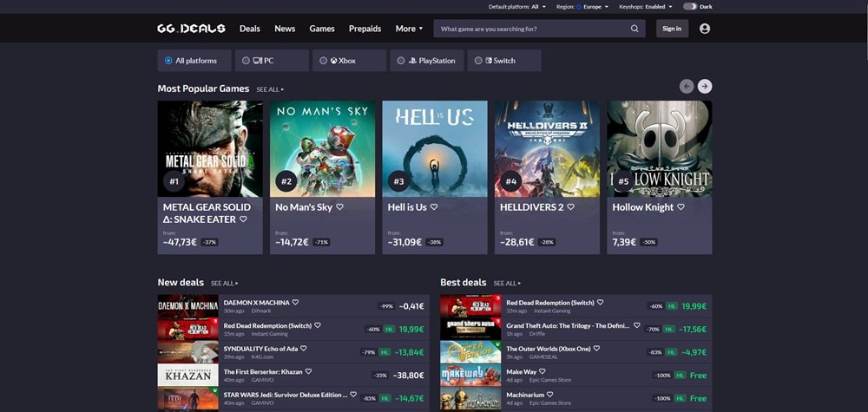Open DAEMON X MACHINA deal title
Screen dimensions: 868x412
tap(256, 303)
